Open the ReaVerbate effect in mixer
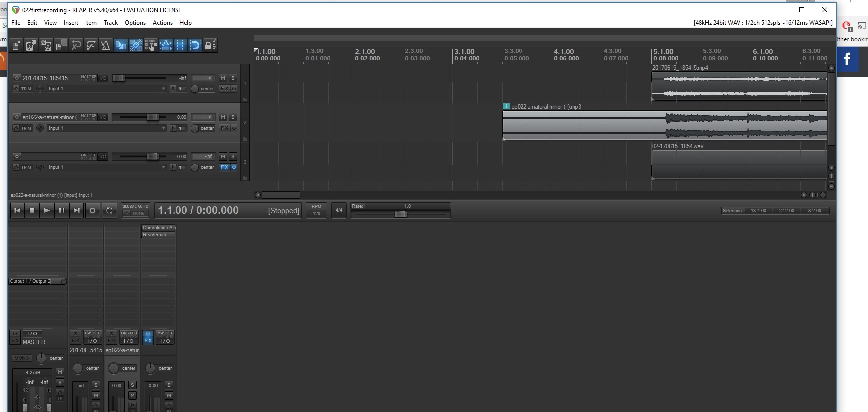Viewport: 868px width, 412px height. pos(158,235)
